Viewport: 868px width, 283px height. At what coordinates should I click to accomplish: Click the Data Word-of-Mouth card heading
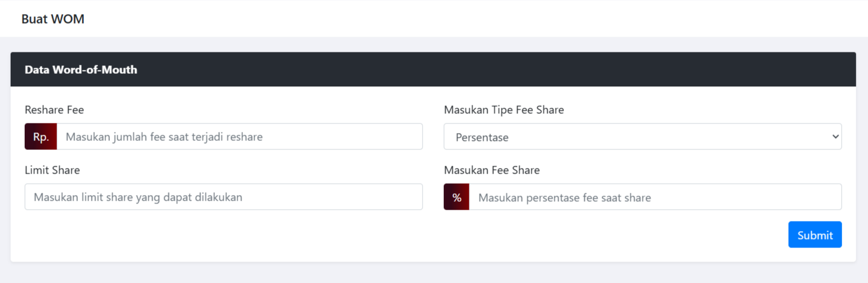click(81, 70)
